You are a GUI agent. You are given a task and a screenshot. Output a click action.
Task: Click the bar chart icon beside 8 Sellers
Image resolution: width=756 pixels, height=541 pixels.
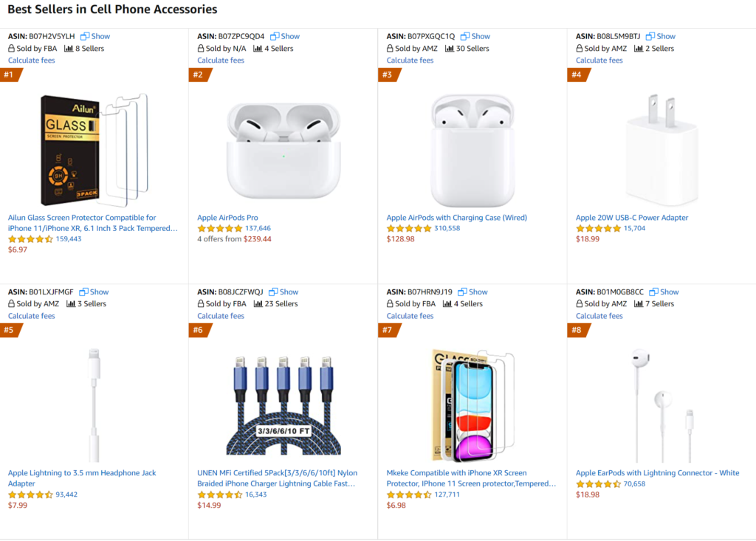69,49
